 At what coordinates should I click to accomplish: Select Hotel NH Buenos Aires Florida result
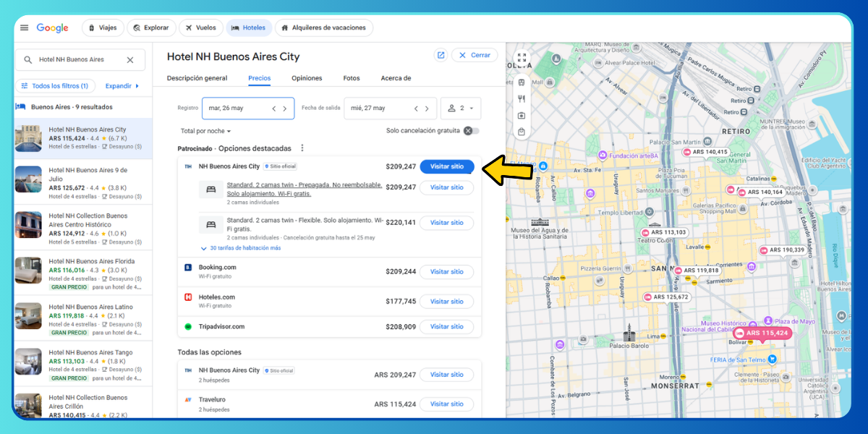point(83,274)
